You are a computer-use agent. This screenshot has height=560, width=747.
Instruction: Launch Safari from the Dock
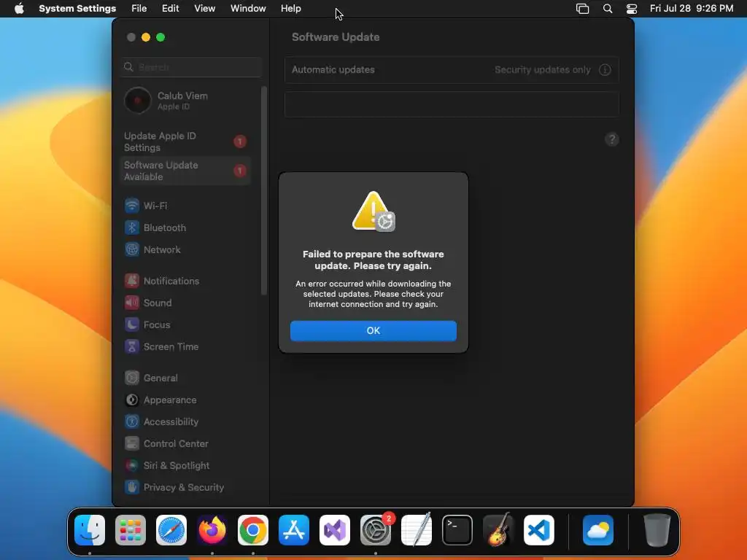coord(171,530)
